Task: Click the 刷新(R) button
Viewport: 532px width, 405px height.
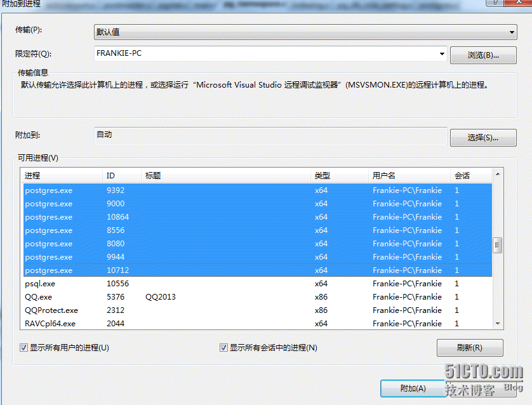Action: [x=470, y=348]
